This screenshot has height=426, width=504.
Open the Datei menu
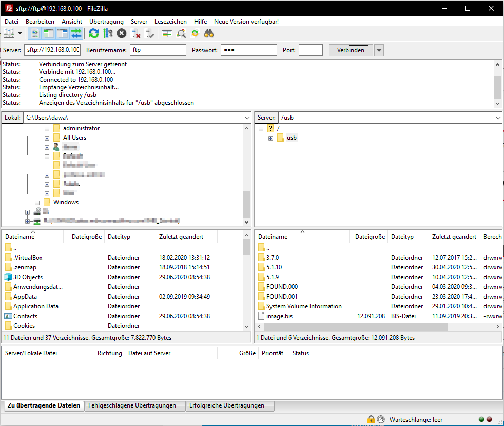pyautogui.click(x=12, y=22)
